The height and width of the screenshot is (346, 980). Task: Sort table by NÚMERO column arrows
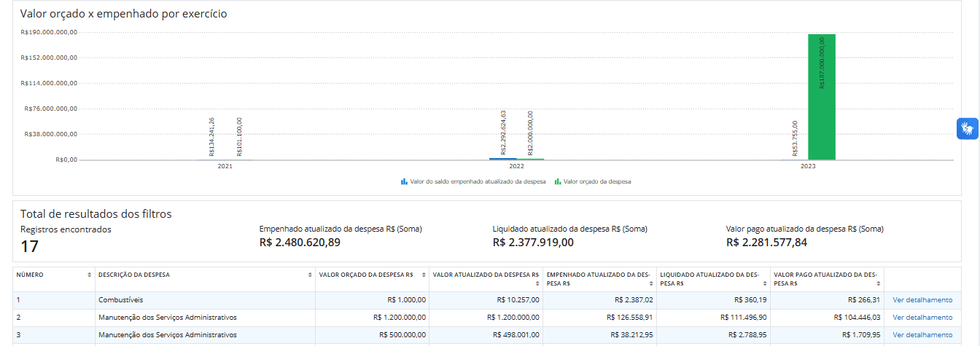[90, 275]
